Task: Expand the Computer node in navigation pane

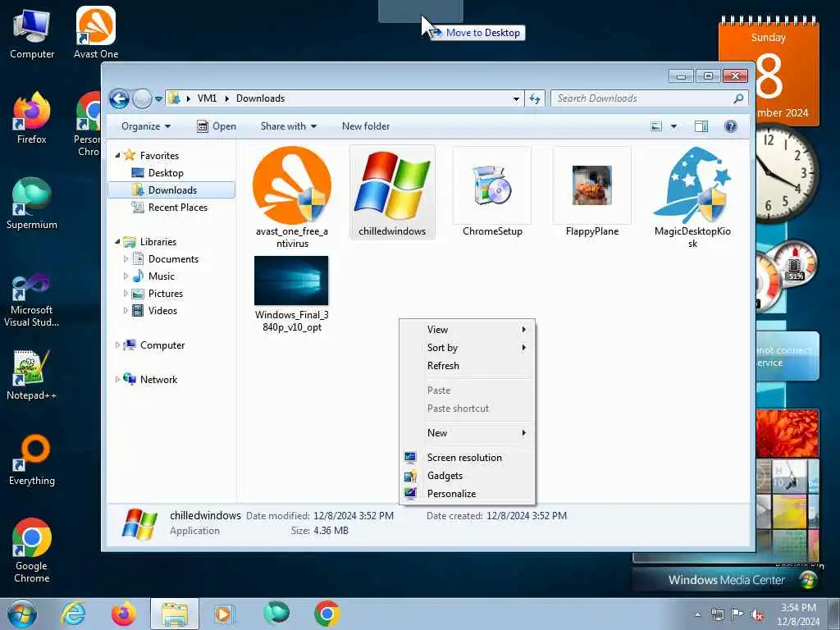Action: 117,345
